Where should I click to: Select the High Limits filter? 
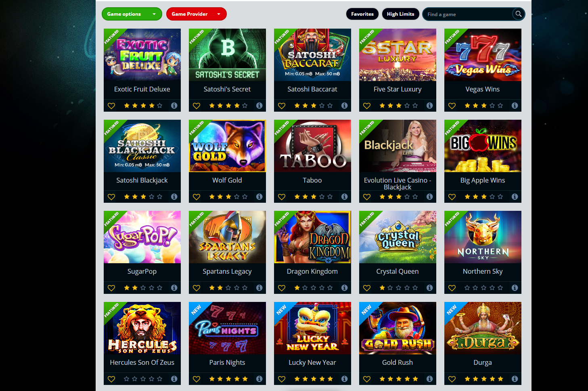400,14
